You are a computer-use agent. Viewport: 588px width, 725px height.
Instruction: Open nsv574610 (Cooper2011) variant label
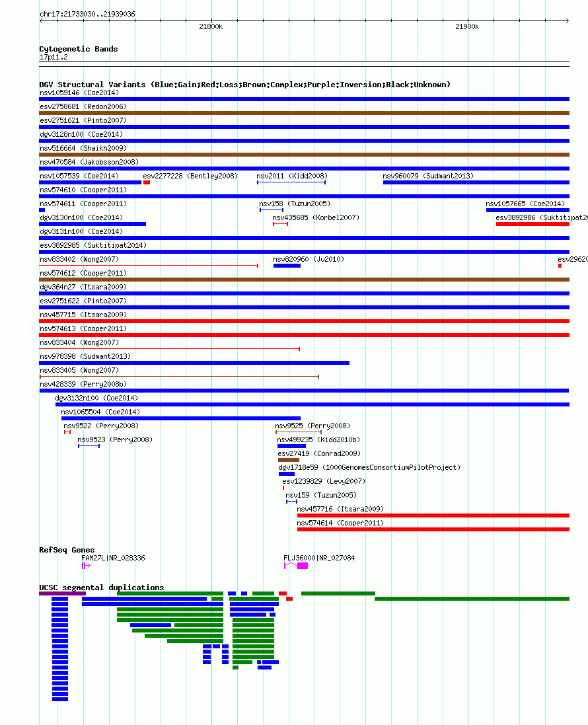83,190
